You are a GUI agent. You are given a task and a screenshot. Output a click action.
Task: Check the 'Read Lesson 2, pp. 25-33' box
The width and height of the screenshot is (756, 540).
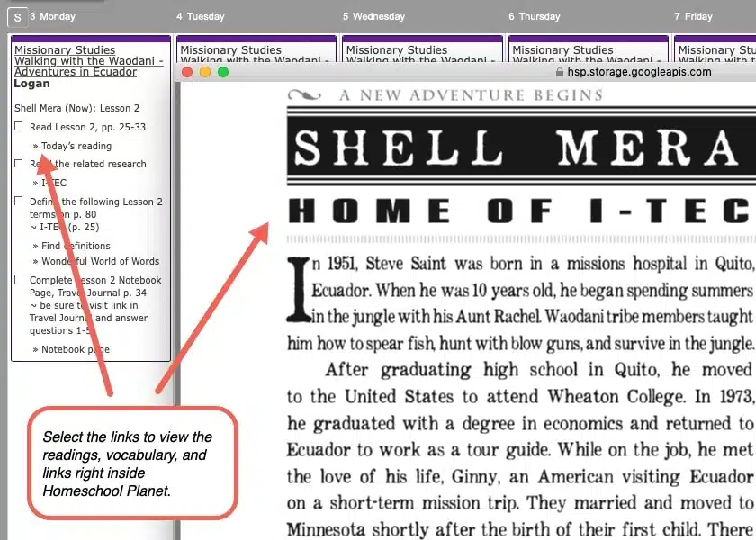[19, 127]
